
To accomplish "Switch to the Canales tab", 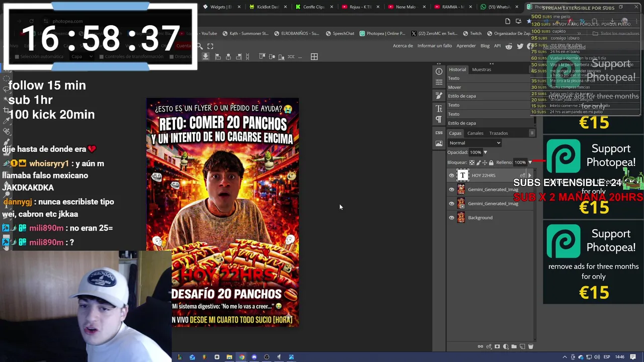I will 475,133.
